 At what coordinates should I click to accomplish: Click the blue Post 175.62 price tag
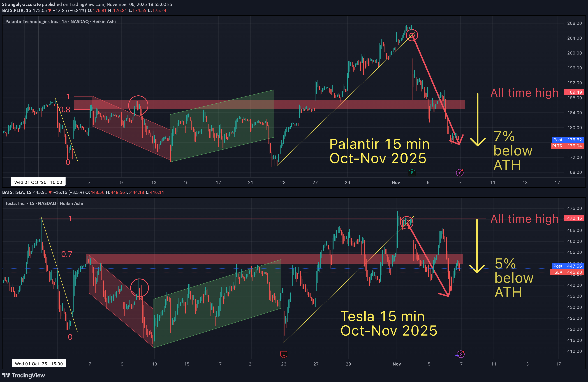(568, 140)
